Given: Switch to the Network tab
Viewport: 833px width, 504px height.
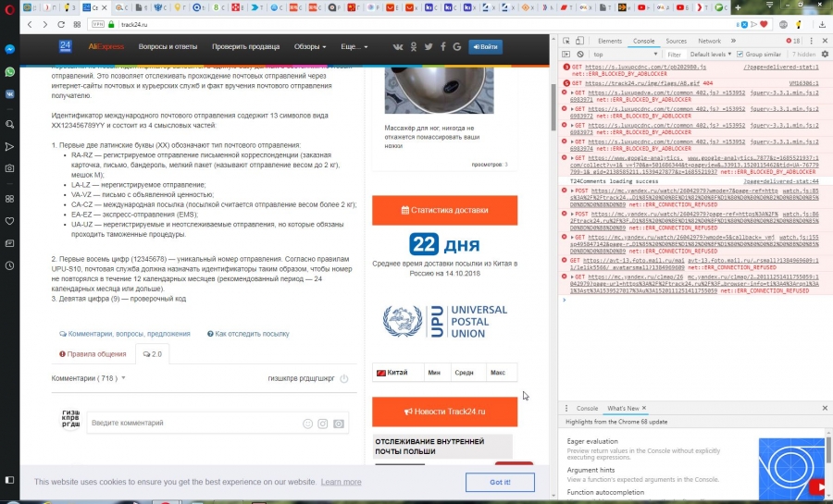Looking at the screenshot, I should click(709, 41).
